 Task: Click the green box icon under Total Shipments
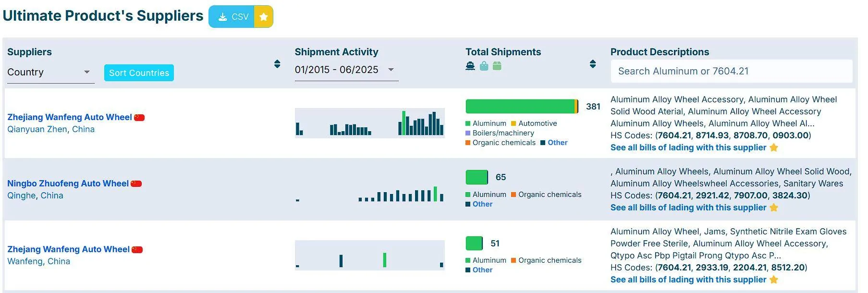[x=497, y=66]
